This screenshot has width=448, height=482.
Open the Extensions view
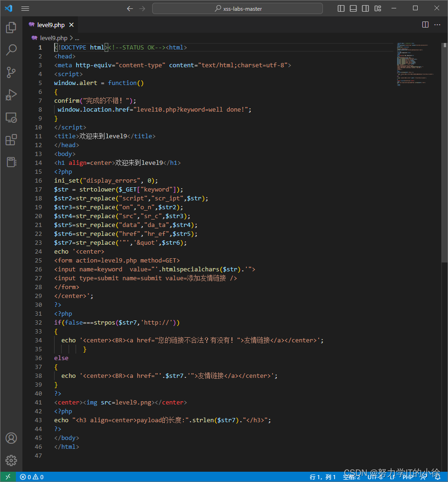11,140
